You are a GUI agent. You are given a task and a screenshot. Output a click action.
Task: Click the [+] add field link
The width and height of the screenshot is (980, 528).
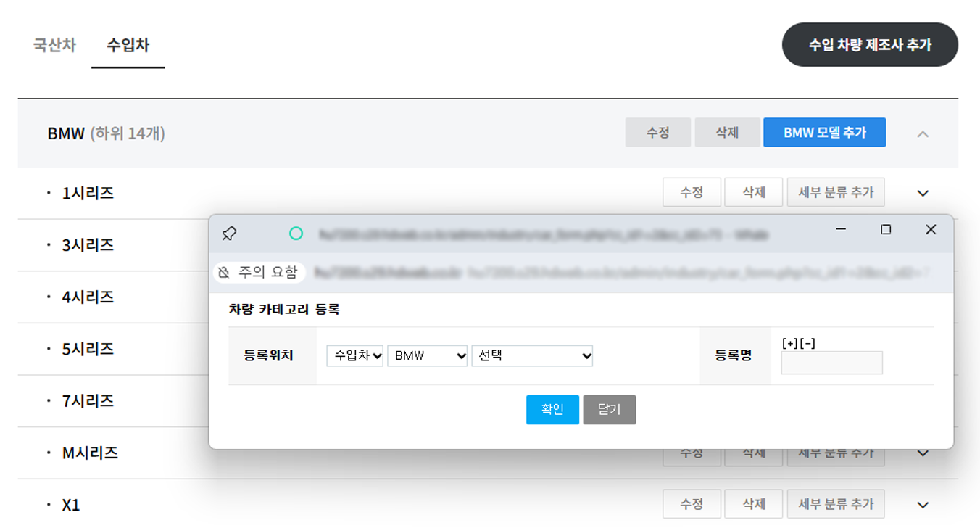point(790,344)
